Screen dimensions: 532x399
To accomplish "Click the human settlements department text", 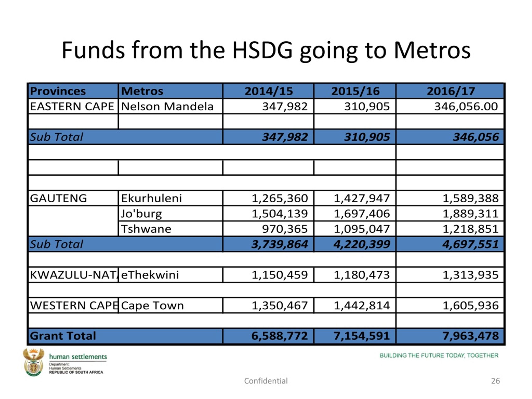I will [78, 357].
